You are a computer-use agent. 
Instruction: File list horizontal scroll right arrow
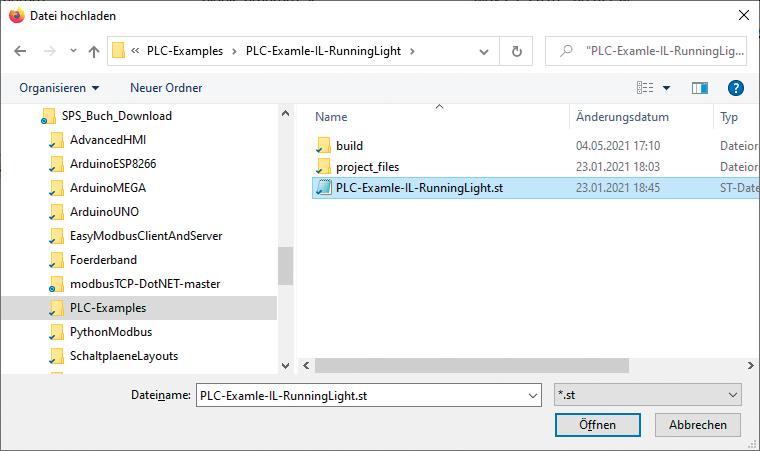pos(751,366)
